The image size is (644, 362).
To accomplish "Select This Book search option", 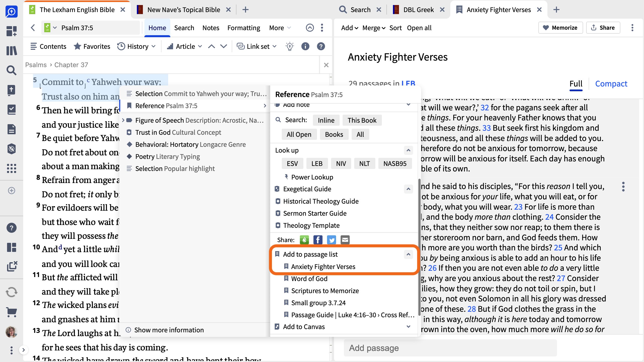I will (362, 120).
